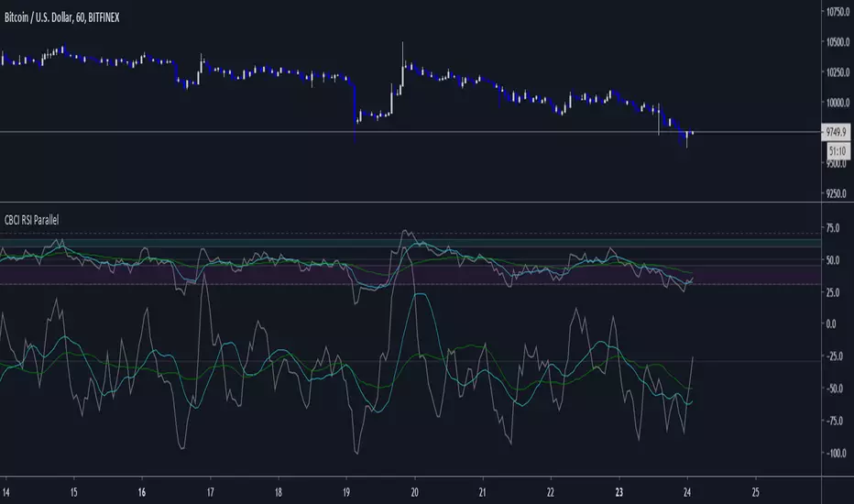Select the 10250.0 price axis label
854x504 pixels.
point(838,72)
